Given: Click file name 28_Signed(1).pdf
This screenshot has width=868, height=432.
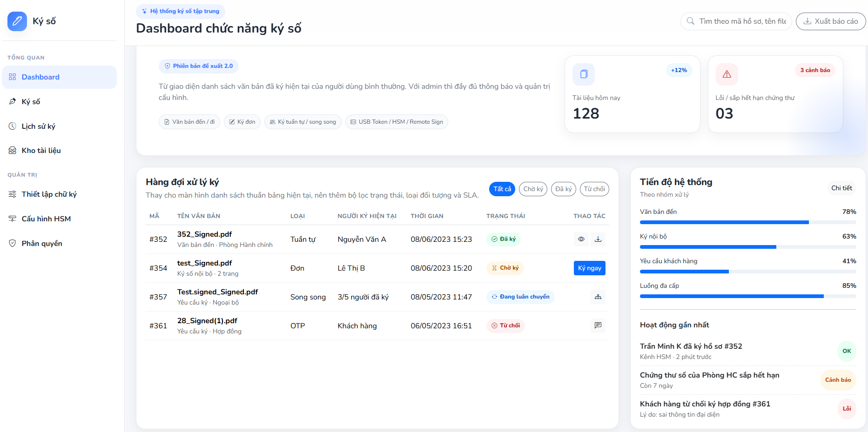Looking at the screenshot, I should click(x=207, y=321).
